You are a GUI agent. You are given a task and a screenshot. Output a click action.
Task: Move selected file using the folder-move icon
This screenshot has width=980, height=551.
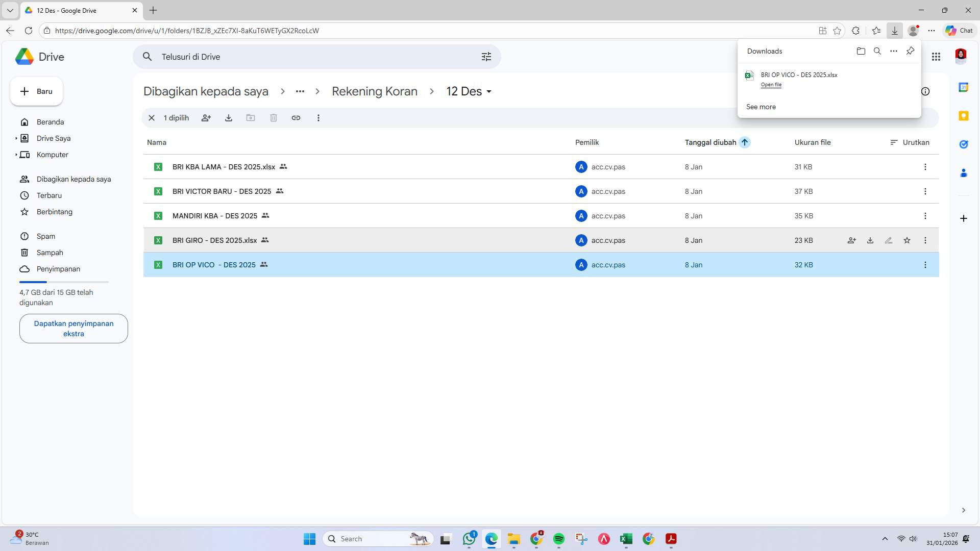251,118
